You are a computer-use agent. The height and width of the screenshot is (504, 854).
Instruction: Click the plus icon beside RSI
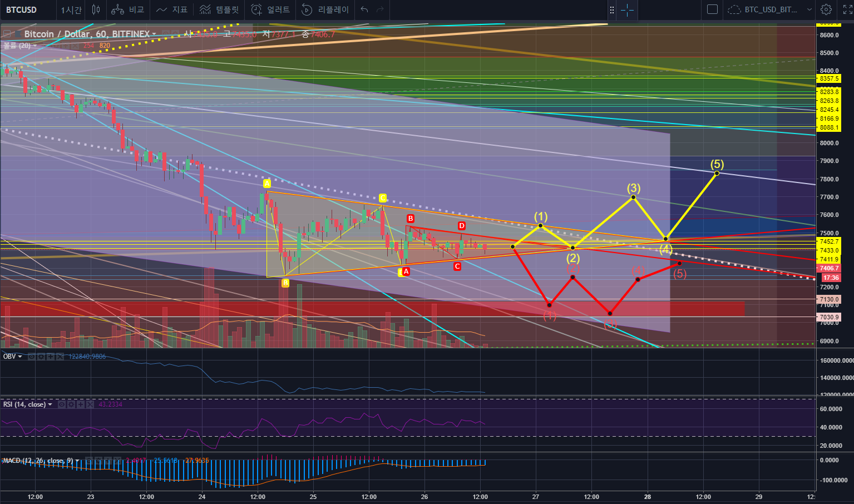(81, 404)
